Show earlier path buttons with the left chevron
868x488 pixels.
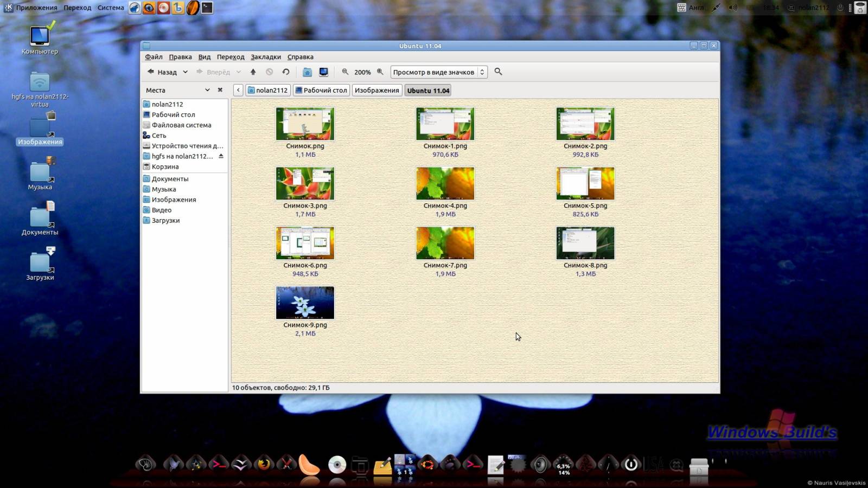[238, 90]
